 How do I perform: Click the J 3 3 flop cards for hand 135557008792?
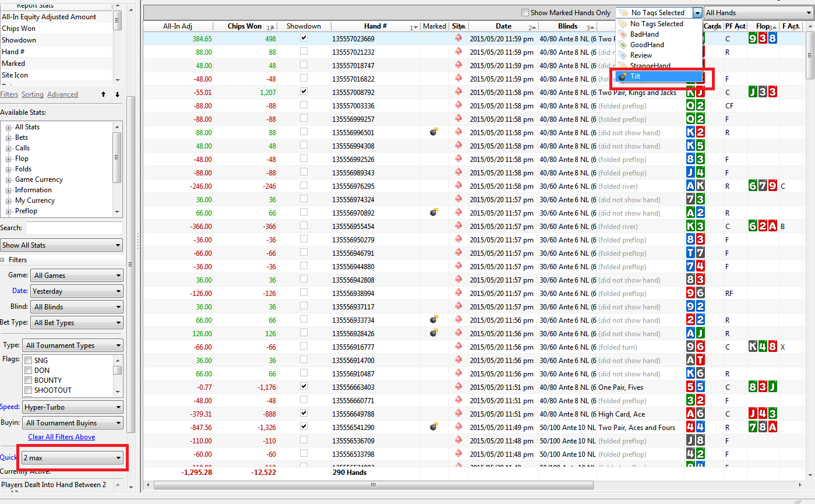pyautogui.click(x=763, y=92)
